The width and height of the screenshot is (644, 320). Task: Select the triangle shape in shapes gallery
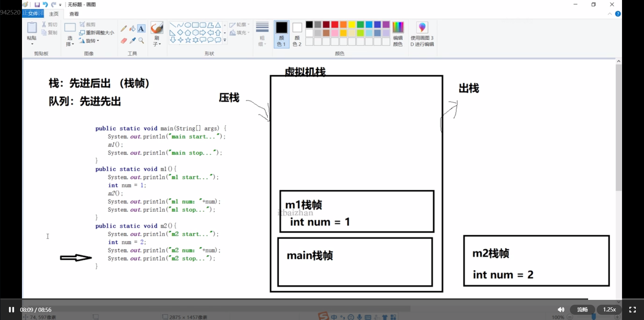(x=218, y=25)
